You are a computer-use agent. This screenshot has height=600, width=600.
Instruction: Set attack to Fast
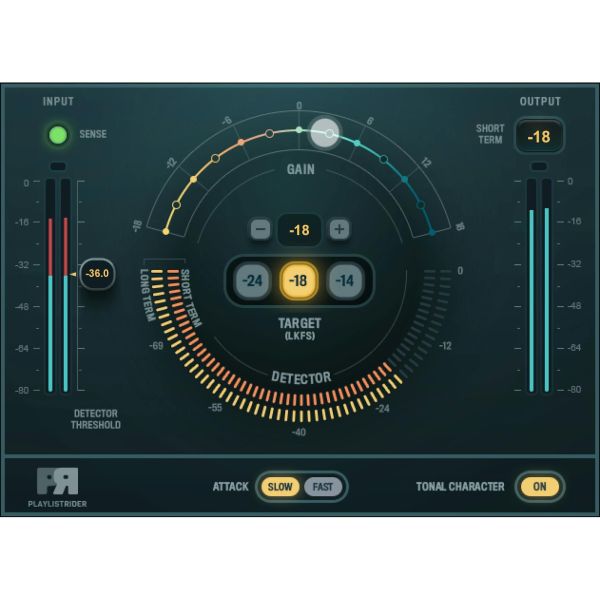tap(323, 487)
